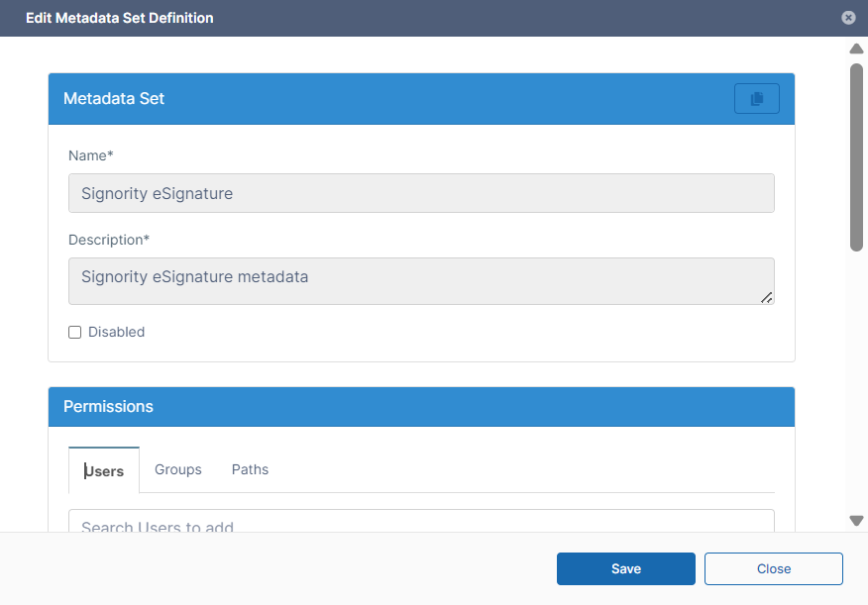Click the copy icon in Metadata Set header
Screen dimensions: 868x605
(756, 99)
